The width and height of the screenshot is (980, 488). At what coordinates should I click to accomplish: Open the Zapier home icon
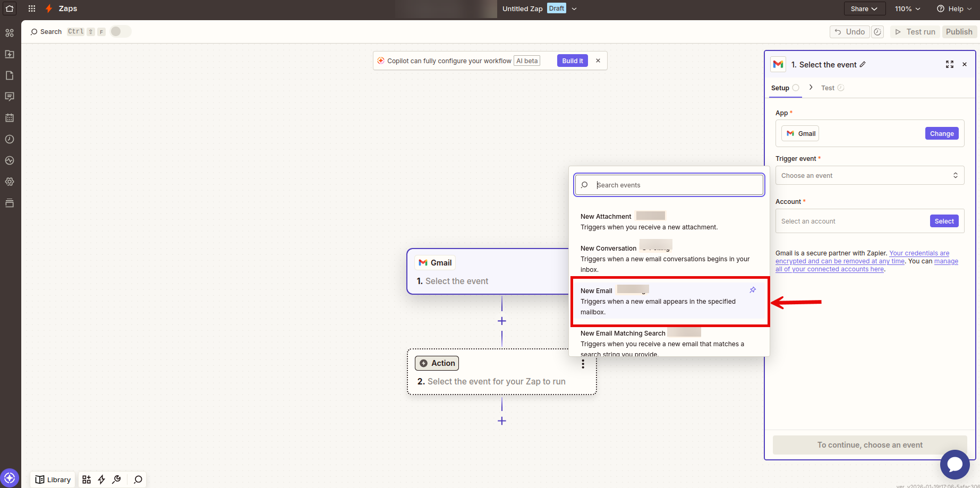10,8
